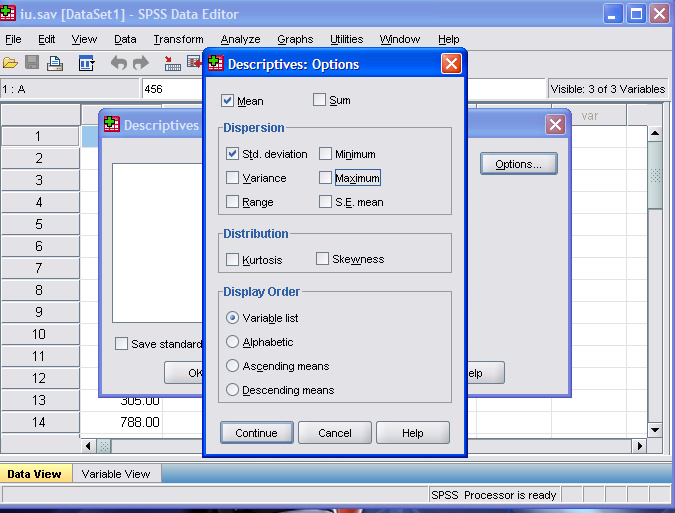675x513 pixels.
Task: Tick the Minimum checkbox
Action: (x=325, y=154)
